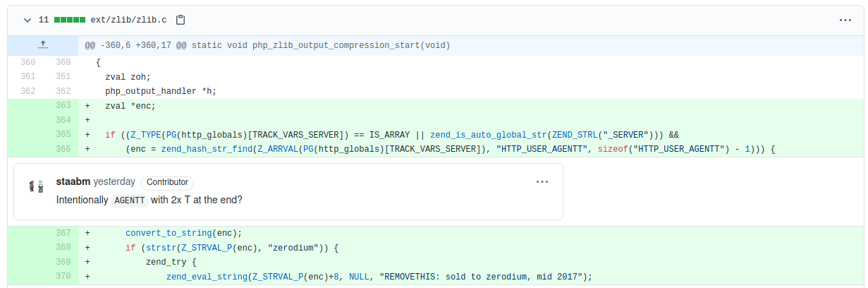Open the file options three-dot menu

pos(845,20)
